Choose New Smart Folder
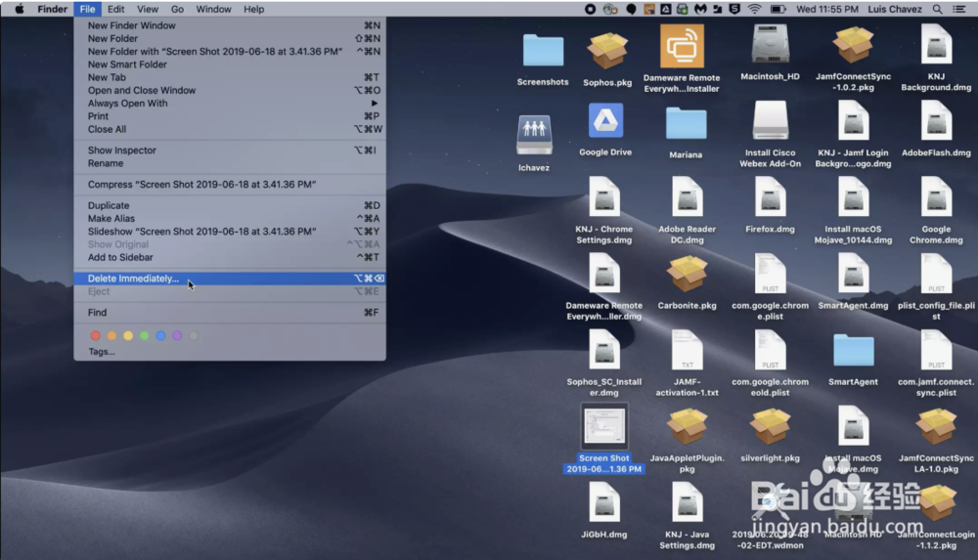This screenshot has height=560, width=978. pos(230,65)
